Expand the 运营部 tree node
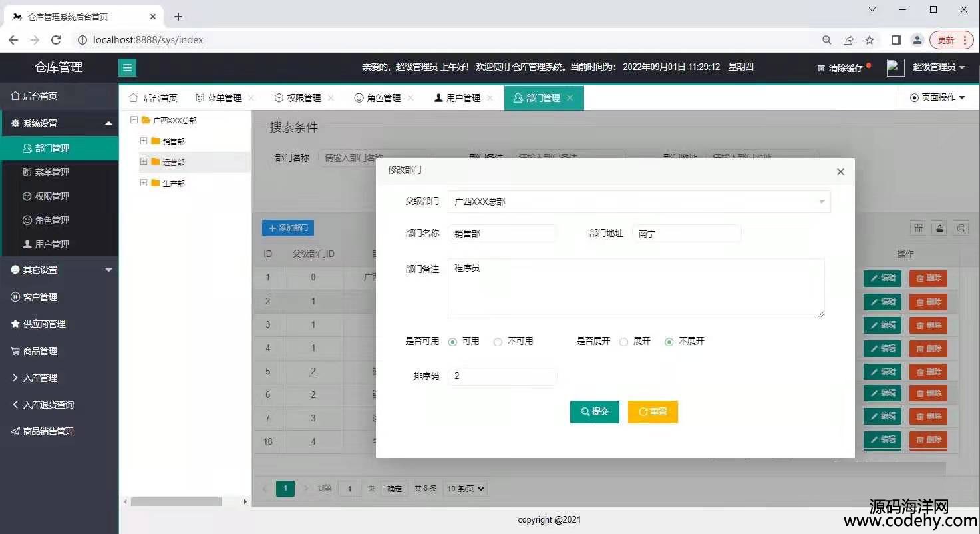 (x=144, y=162)
